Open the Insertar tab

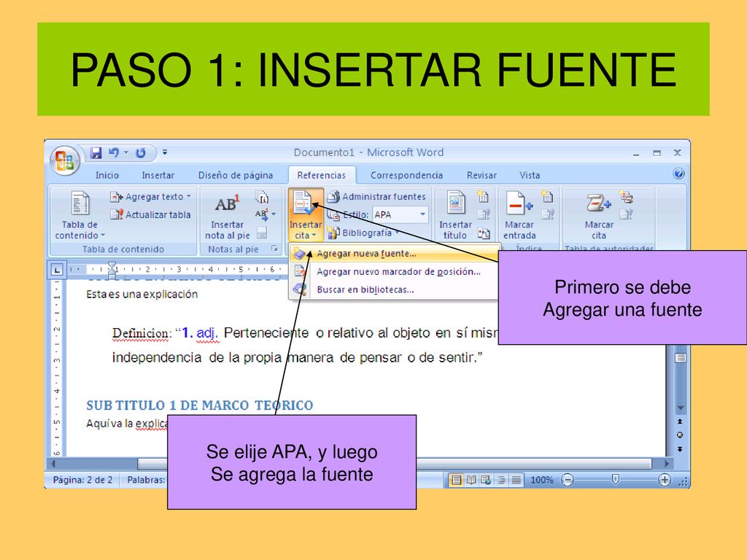pos(158,175)
